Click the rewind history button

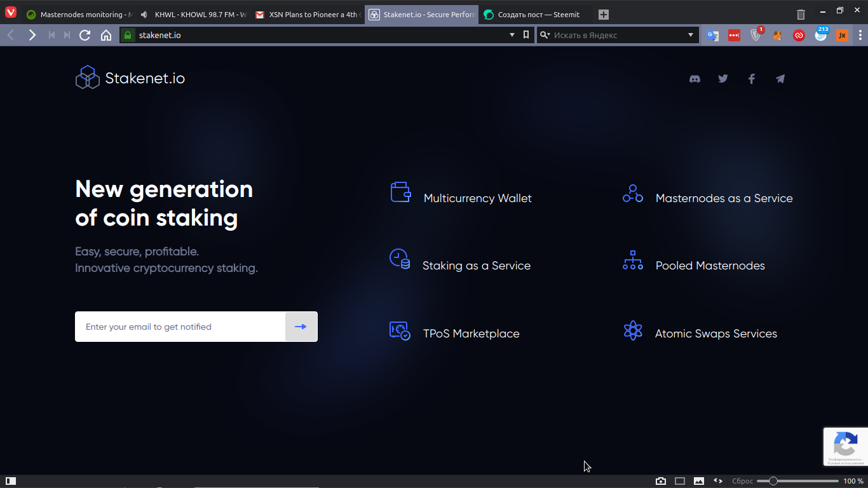(51, 35)
